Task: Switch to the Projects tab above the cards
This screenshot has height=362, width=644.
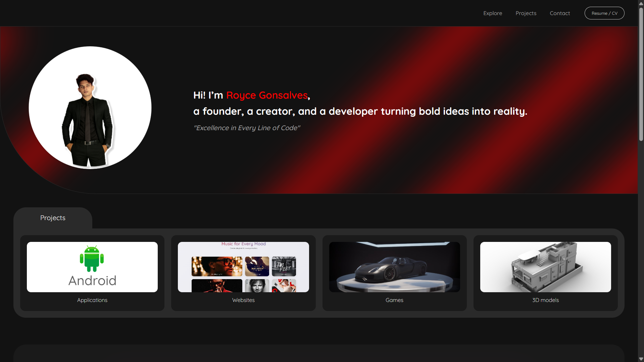Action: pyautogui.click(x=52, y=218)
